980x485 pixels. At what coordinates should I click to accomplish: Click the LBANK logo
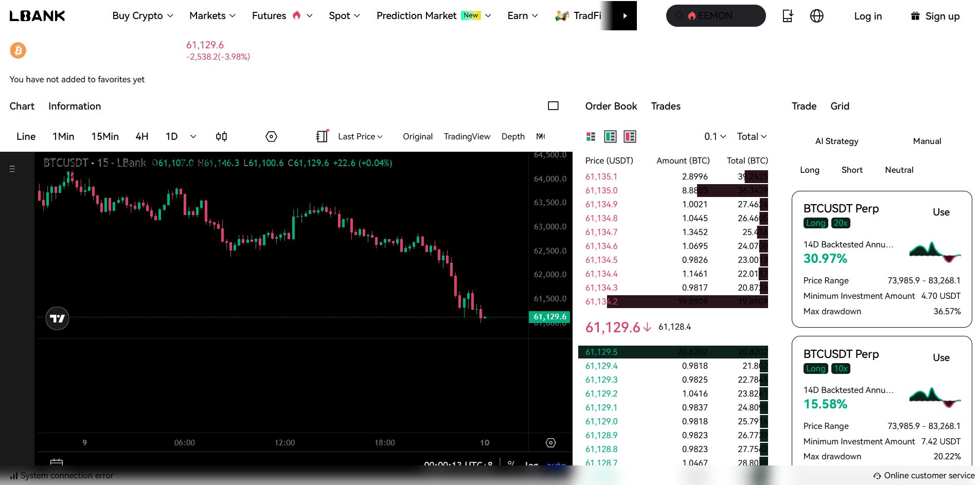pos(38,16)
